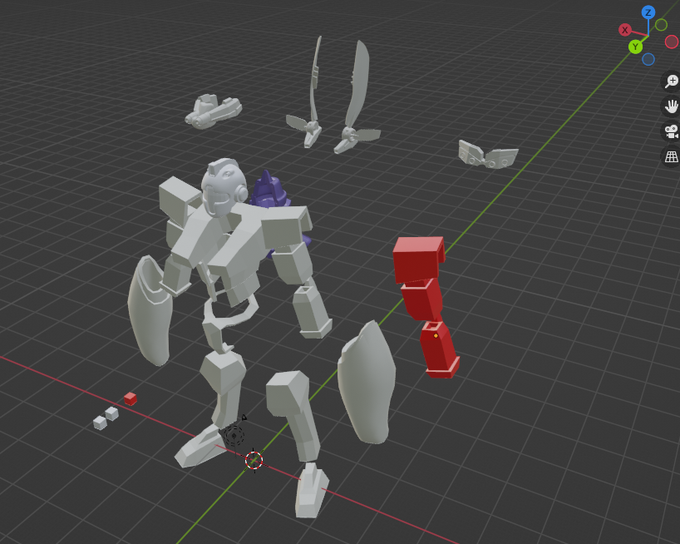Screen dimensions: 680x544
Task: Click the green Y axis gizmo handle
Action: pos(635,46)
